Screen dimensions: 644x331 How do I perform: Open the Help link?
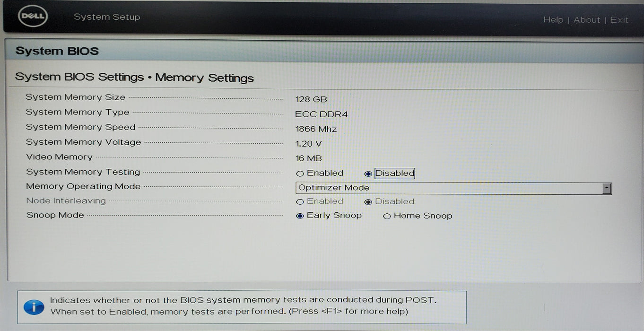(553, 20)
